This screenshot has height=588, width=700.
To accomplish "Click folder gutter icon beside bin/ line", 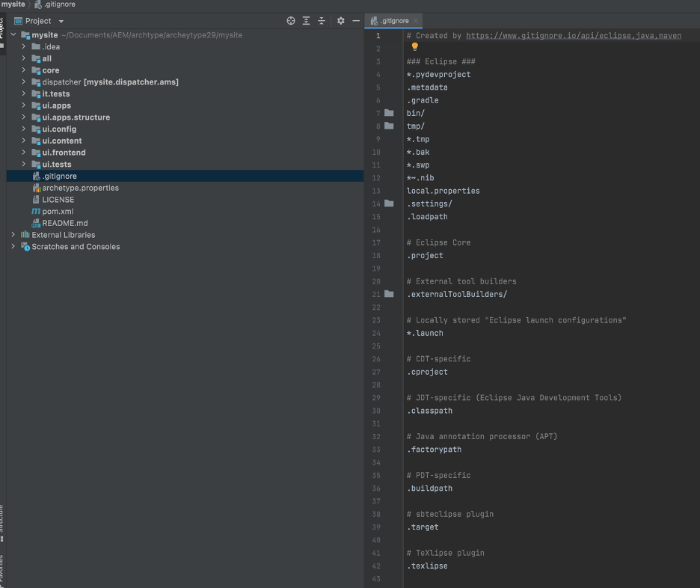I will tap(389, 113).
